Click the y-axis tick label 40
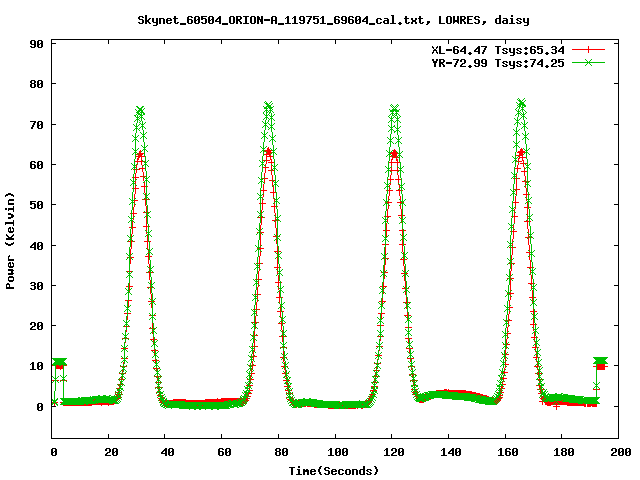Image resolution: width=640 pixels, height=480 pixels. 36,246
